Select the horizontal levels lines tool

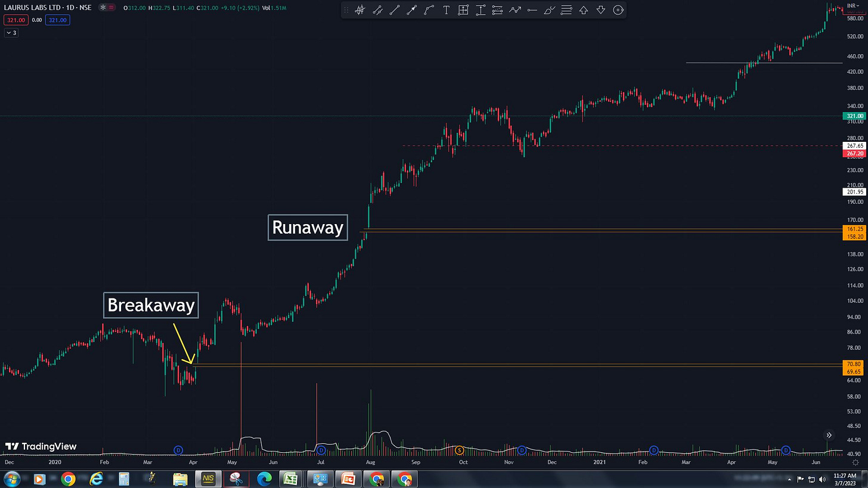click(567, 10)
